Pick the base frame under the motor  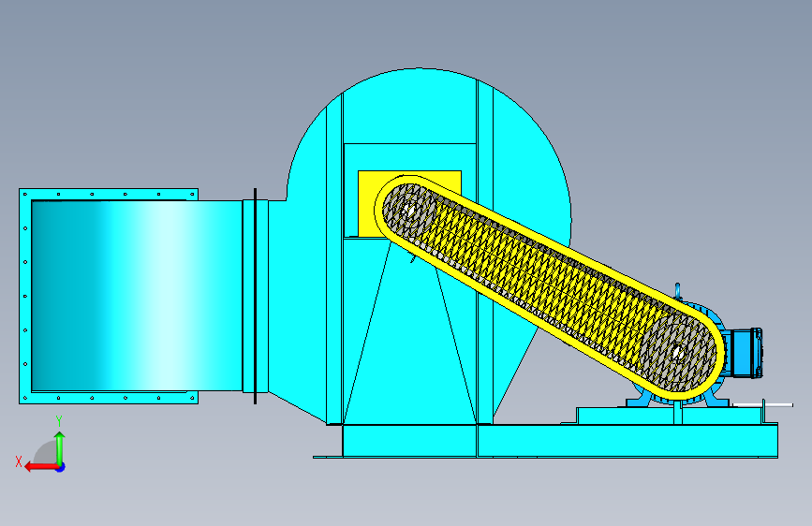tap(627, 441)
